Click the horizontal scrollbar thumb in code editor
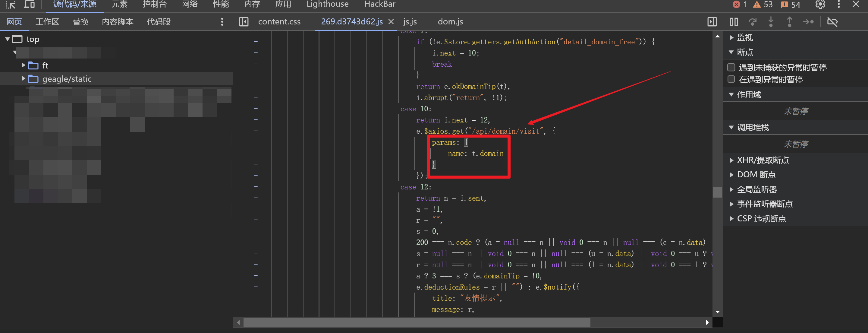The width and height of the screenshot is (868, 333). 417,322
